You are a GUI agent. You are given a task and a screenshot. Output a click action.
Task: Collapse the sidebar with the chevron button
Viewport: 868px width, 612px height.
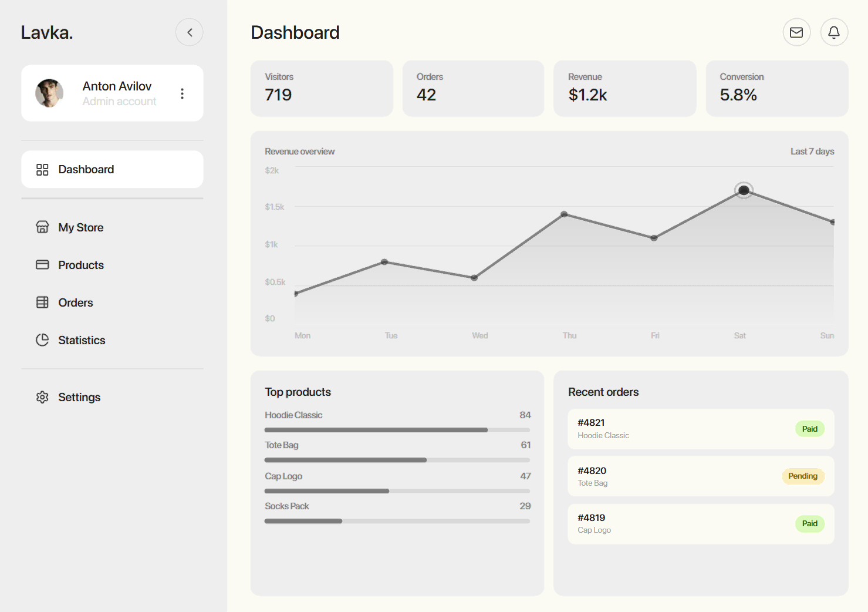(x=189, y=32)
